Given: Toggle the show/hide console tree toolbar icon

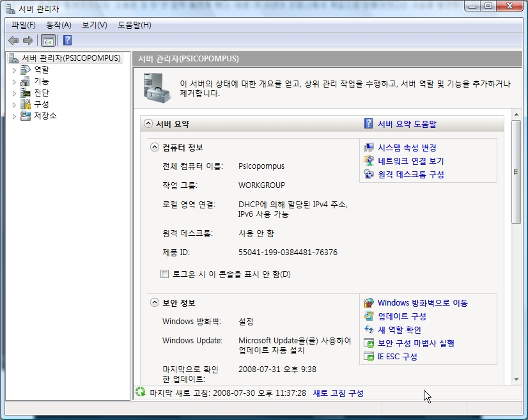Looking at the screenshot, I should click(x=48, y=41).
